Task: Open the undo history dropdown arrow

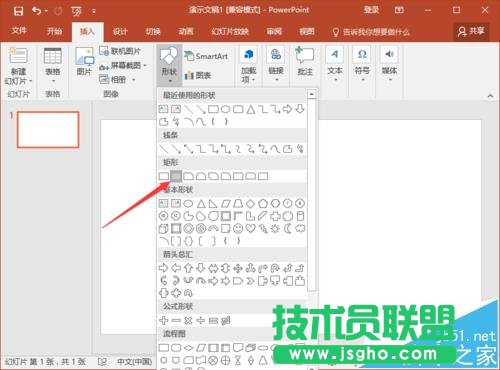Action: [46, 11]
